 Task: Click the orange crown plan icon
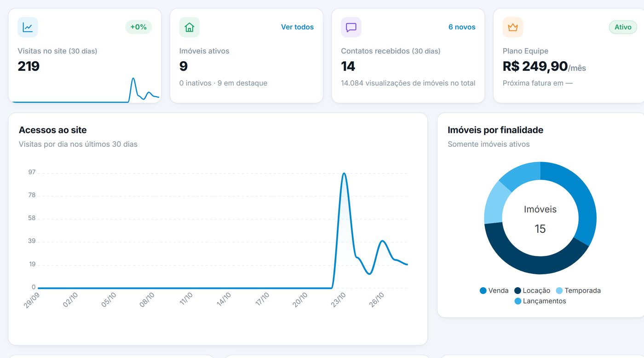[513, 27]
